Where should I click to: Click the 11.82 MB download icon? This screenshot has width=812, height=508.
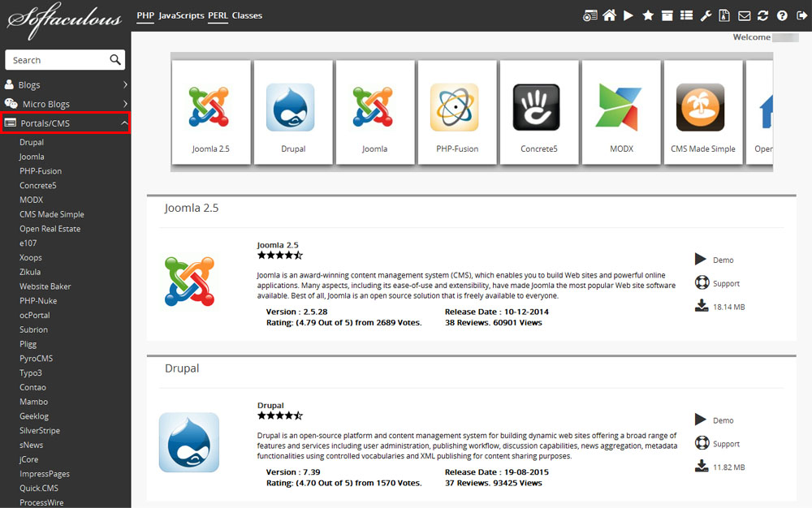coord(702,466)
